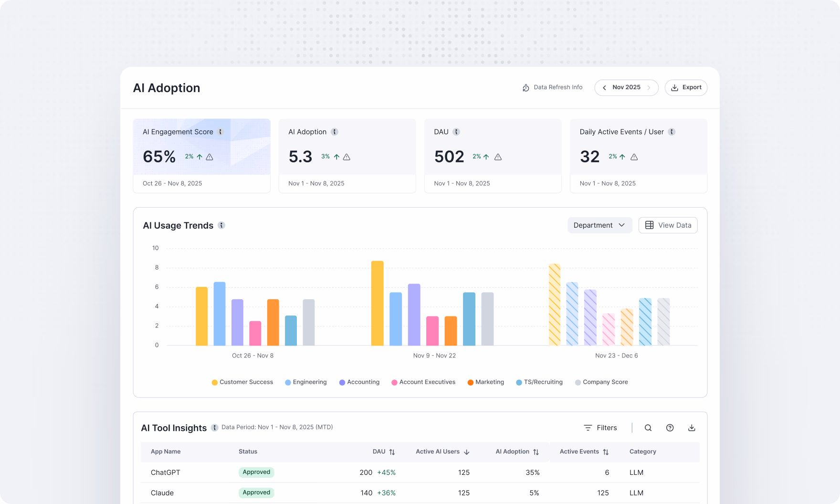Image resolution: width=840 pixels, height=504 pixels.
Task: Open the Department dropdown
Action: (599, 225)
